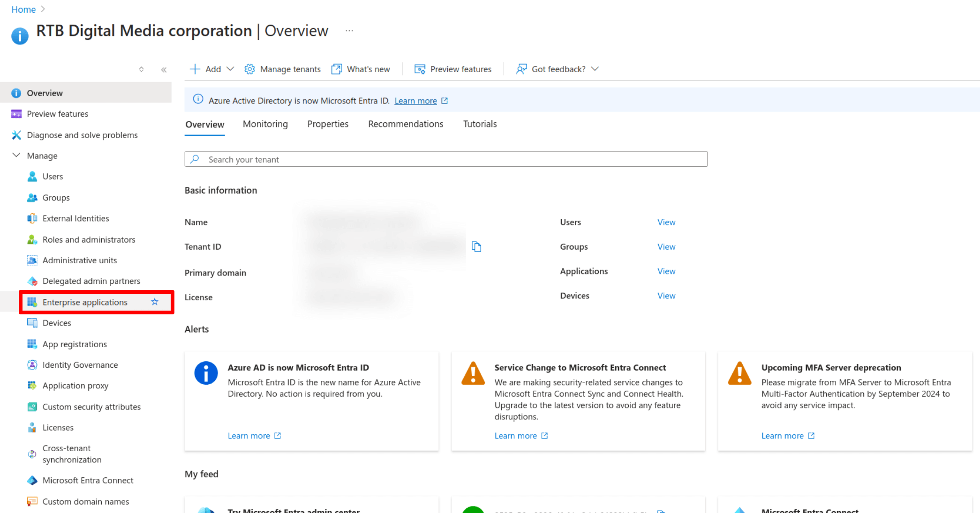This screenshot has height=513, width=980.
Task: Expand the Add dropdown menu
Action: pos(230,69)
